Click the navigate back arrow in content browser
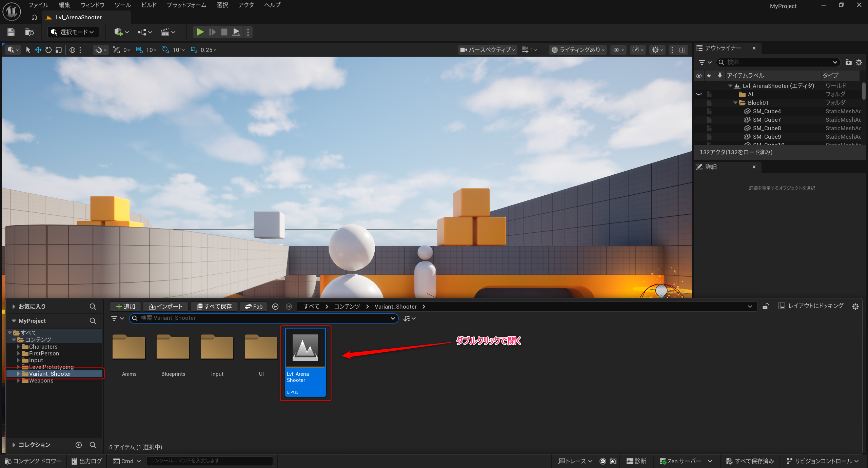This screenshot has width=868, height=468. click(x=275, y=307)
